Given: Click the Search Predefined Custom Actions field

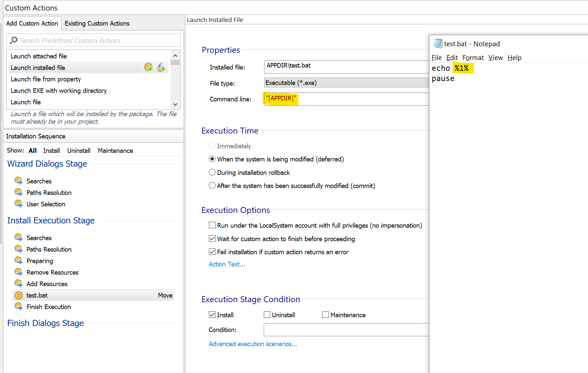Looking at the screenshot, I should pos(93,40).
